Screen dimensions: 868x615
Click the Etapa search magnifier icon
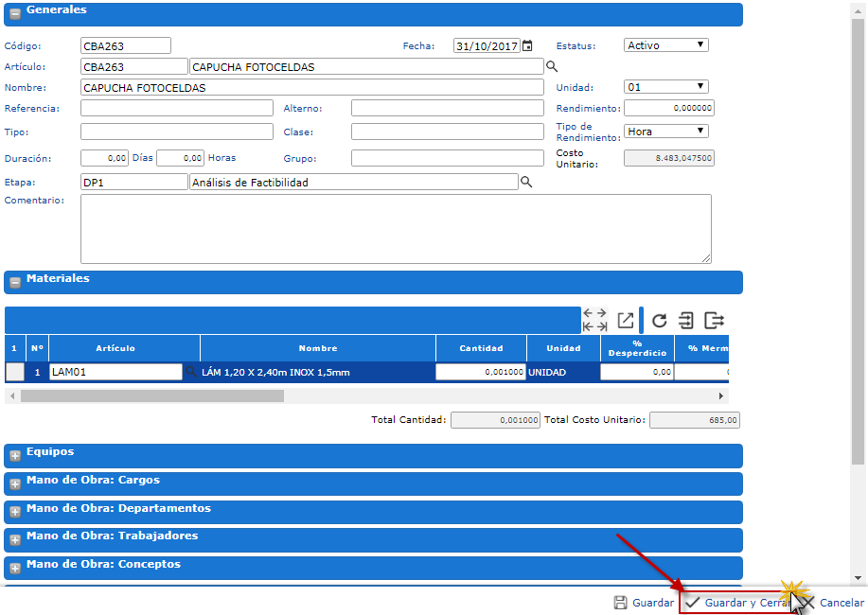[x=526, y=182]
